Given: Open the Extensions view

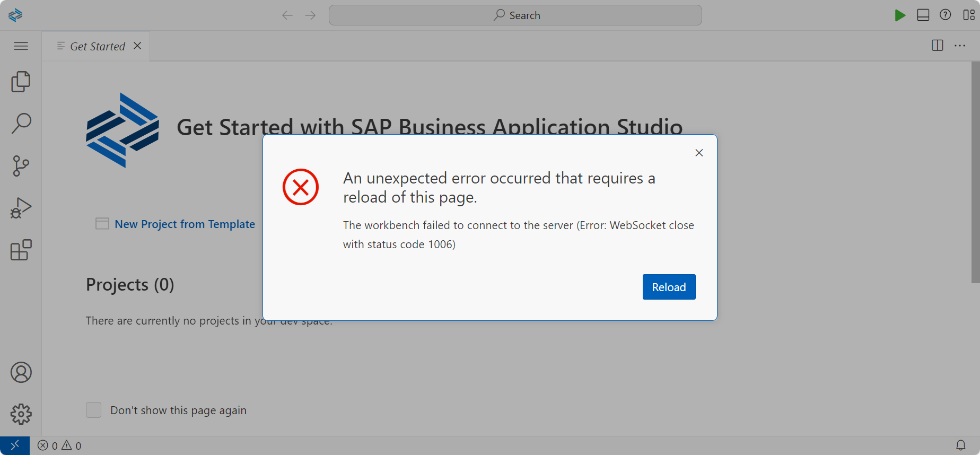Looking at the screenshot, I should click(21, 250).
